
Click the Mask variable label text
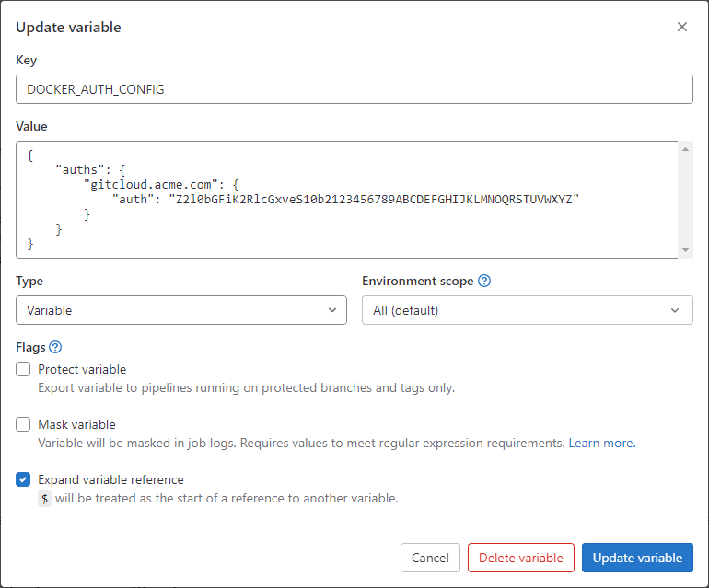coord(76,424)
